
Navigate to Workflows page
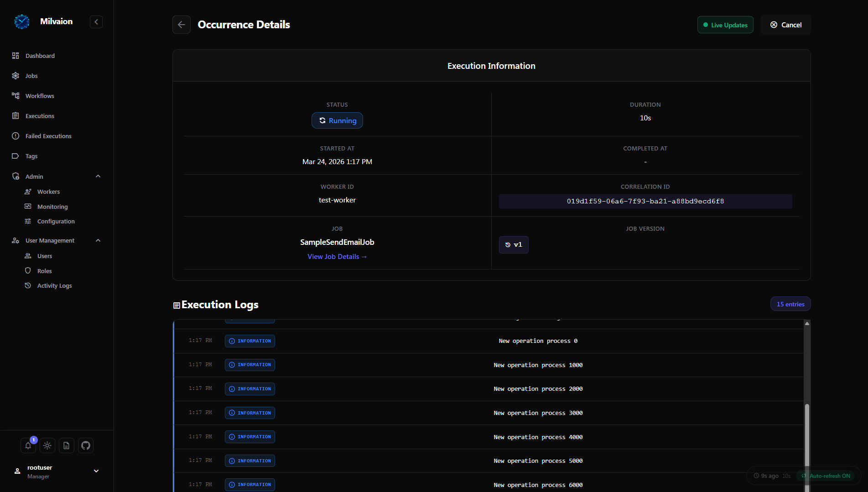tap(40, 96)
